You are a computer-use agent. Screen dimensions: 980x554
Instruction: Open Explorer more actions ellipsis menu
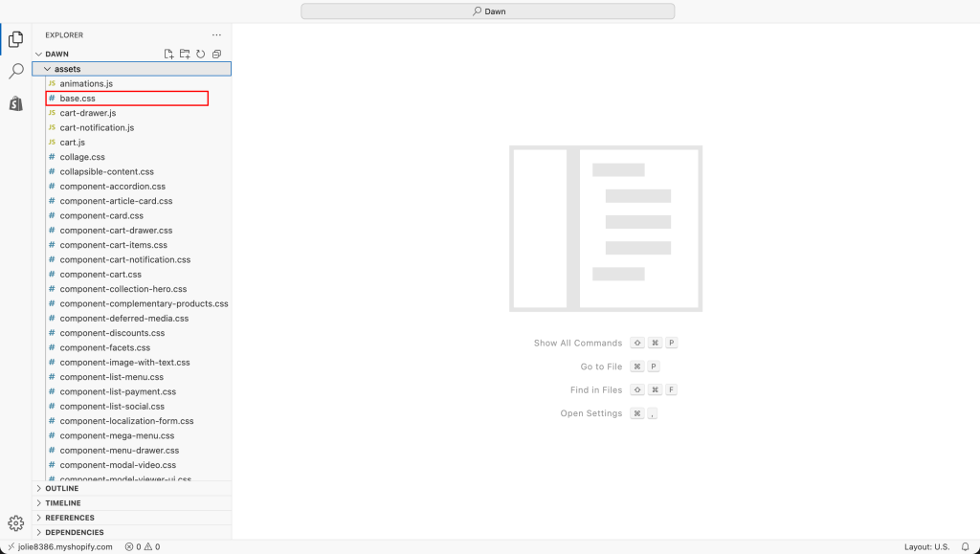tap(216, 35)
